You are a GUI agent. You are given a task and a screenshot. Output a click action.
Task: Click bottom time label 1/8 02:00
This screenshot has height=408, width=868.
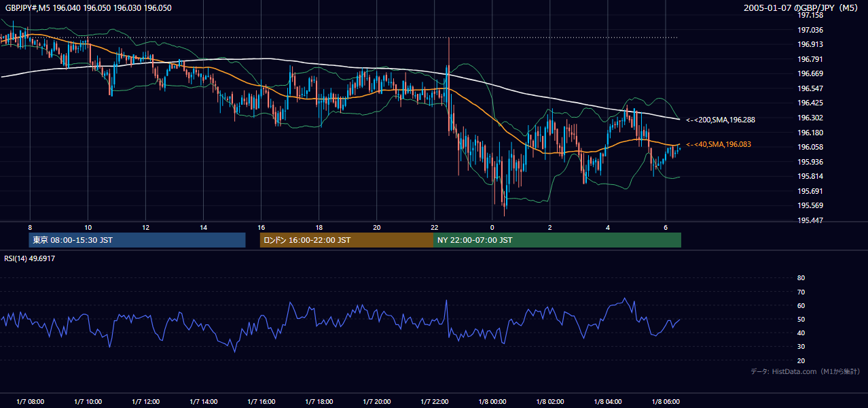click(550, 401)
